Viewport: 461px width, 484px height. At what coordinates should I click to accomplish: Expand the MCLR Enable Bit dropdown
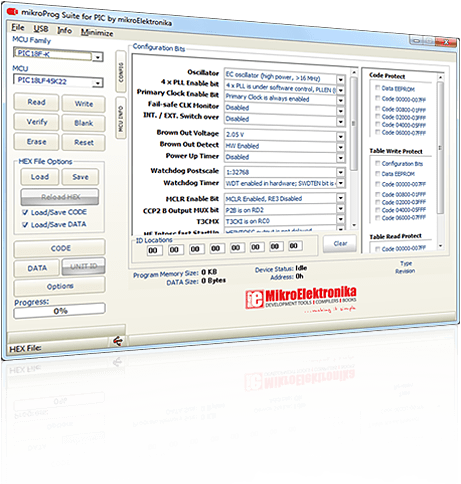click(x=340, y=198)
